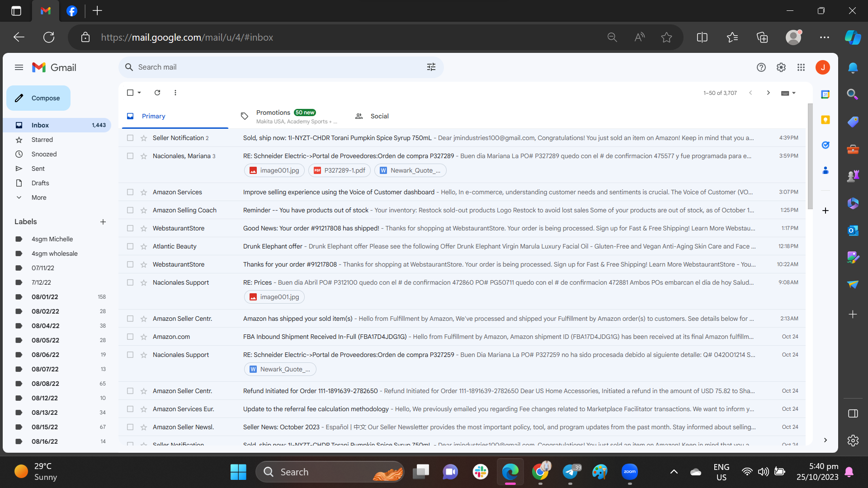The width and height of the screenshot is (868, 488).
Task: Click the email list vertical scrollbar
Action: [810, 156]
